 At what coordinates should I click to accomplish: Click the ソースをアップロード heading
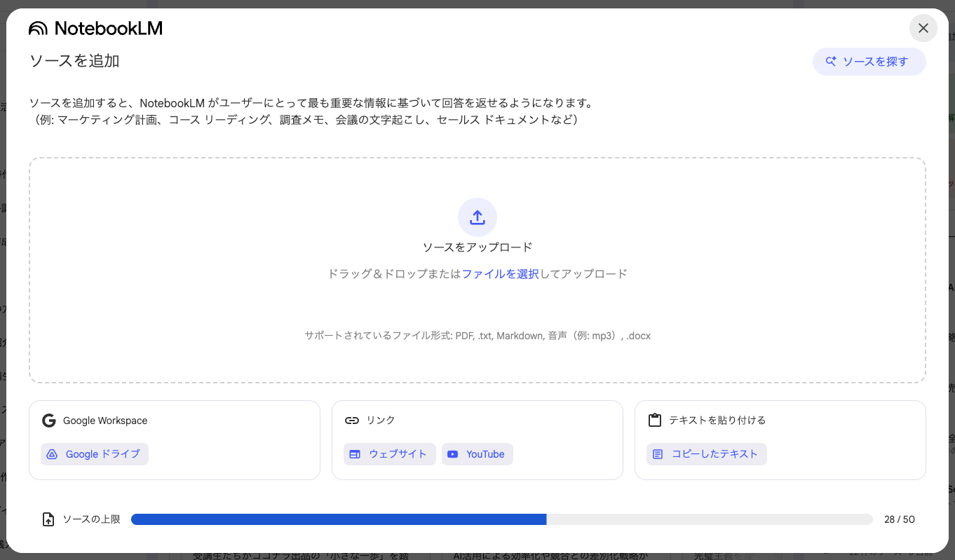click(x=477, y=247)
